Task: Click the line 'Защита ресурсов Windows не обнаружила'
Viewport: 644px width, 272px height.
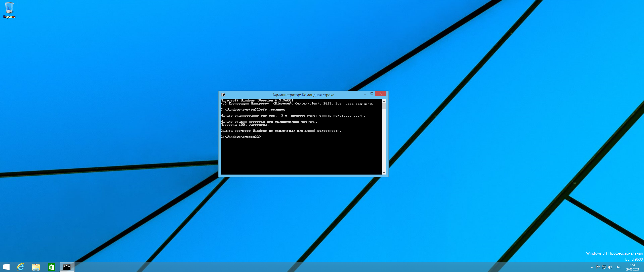Action: coord(281,131)
